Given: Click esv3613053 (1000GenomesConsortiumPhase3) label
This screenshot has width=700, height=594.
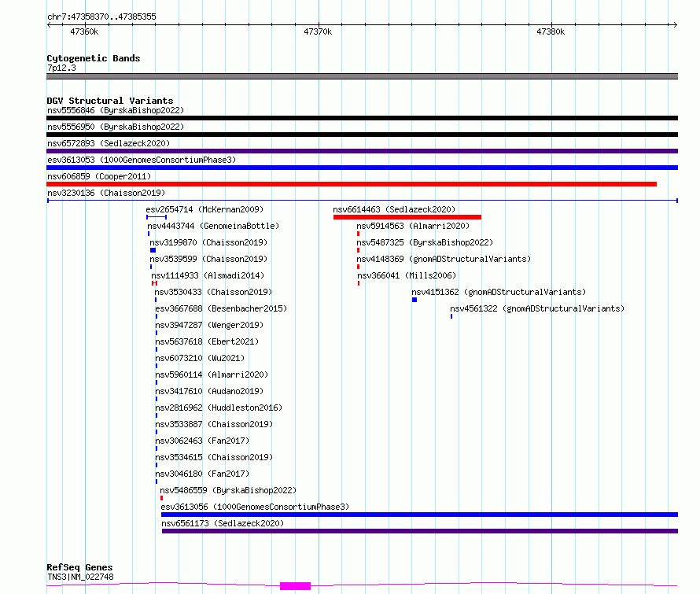Looking at the screenshot, I should (142, 160).
